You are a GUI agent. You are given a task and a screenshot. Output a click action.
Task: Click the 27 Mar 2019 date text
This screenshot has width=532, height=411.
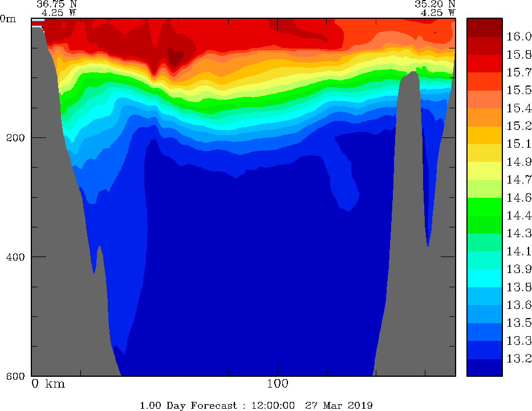[339, 405]
